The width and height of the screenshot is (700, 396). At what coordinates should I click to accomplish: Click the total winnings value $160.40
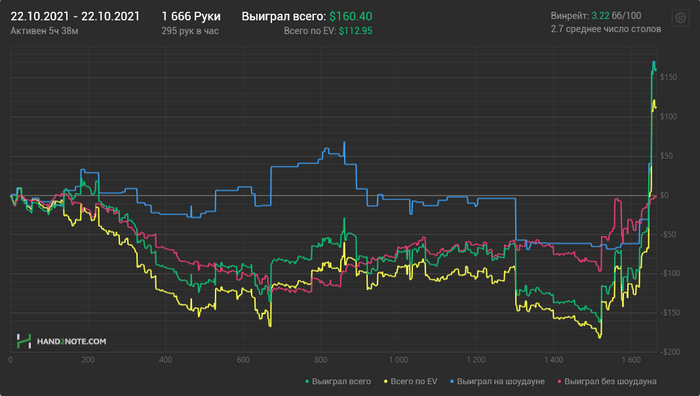point(351,17)
